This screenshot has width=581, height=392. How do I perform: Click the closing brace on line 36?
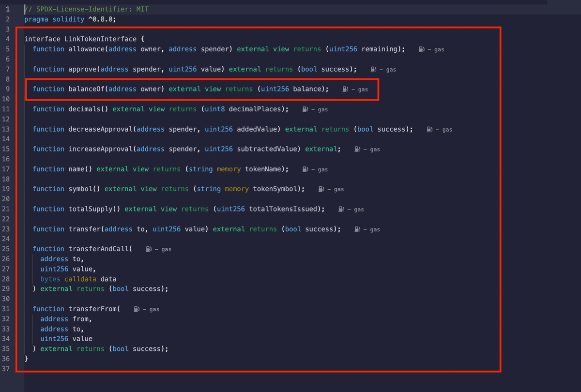pyautogui.click(x=27, y=359)
